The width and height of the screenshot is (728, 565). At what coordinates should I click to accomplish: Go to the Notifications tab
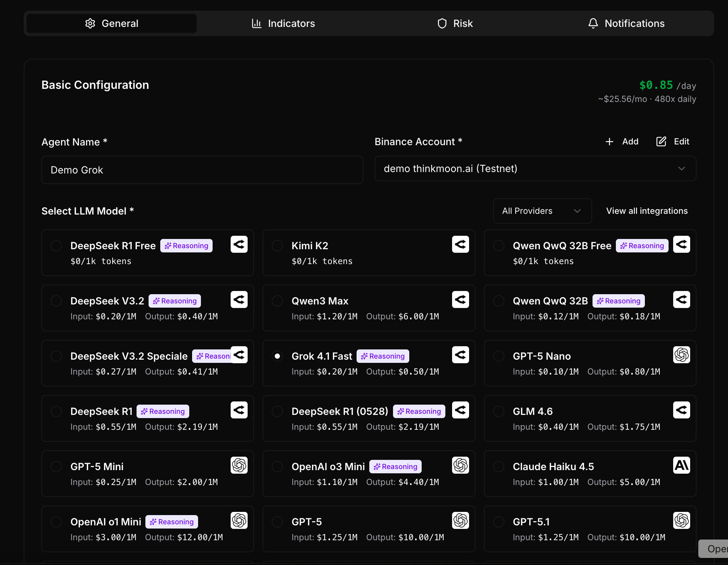(626, 23)
